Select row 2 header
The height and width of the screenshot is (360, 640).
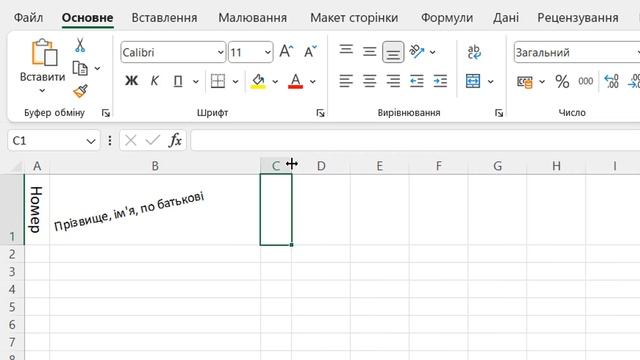click(x=12, y=254)
